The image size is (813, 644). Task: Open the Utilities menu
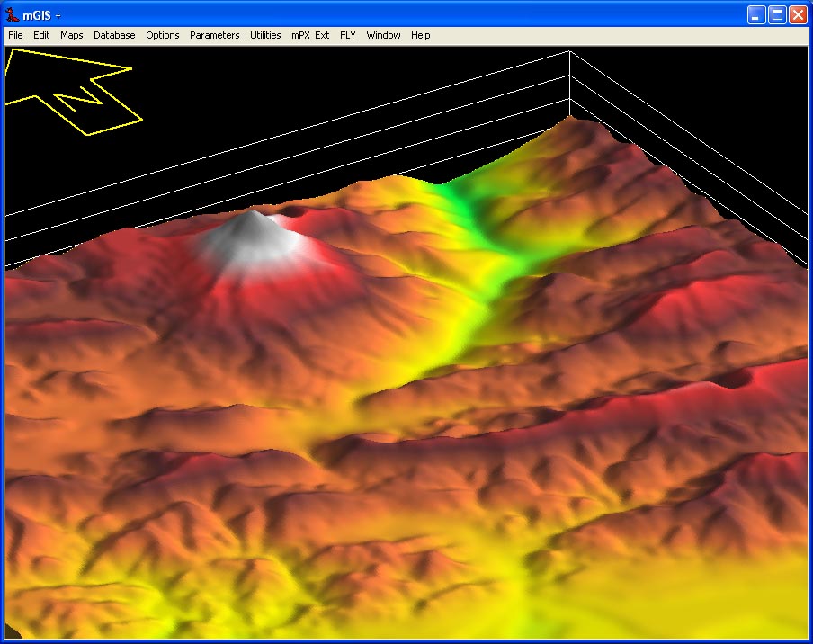pos(265,35)
